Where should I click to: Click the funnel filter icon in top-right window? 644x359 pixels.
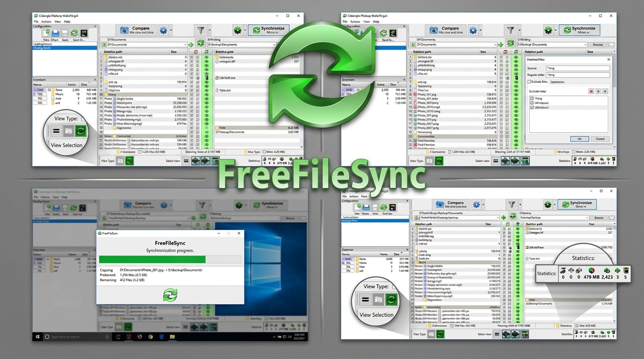pos(511,30)
